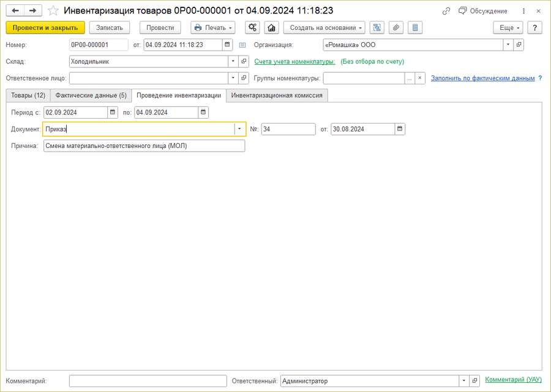Expand the Организация dropdown list
This screenshot has height=392, width=551.
pyautogui.click(x=508, y=45)
